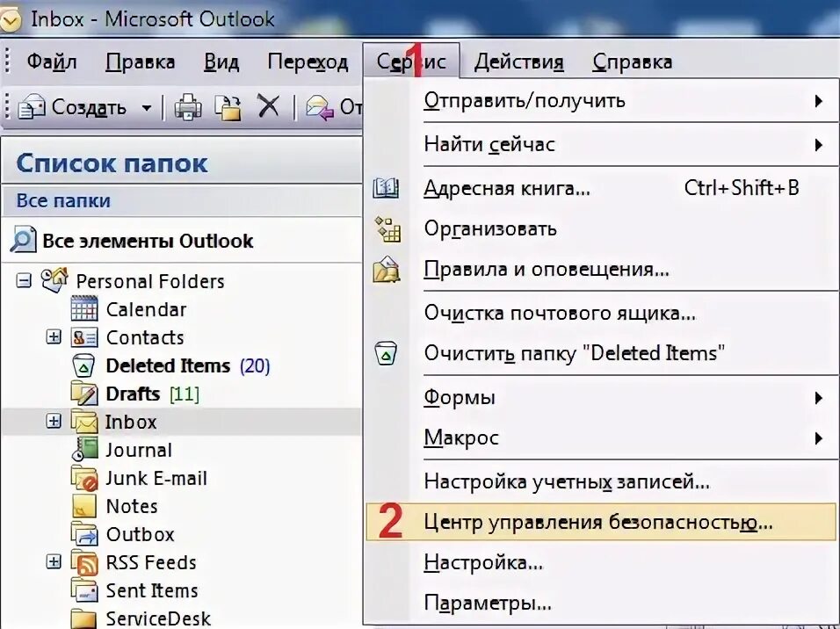Open the Файл menu
Screen dimensions: 840x629
[52, 61]
